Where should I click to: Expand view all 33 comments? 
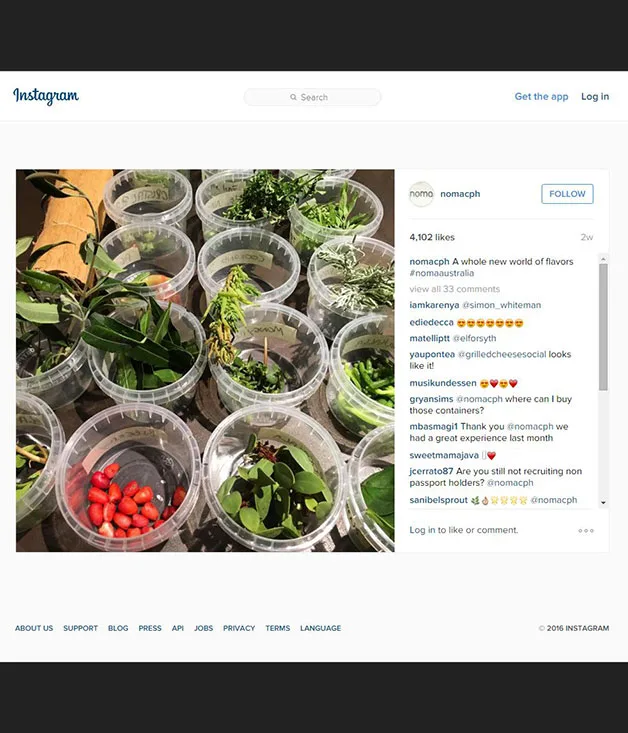coord(455,289)
